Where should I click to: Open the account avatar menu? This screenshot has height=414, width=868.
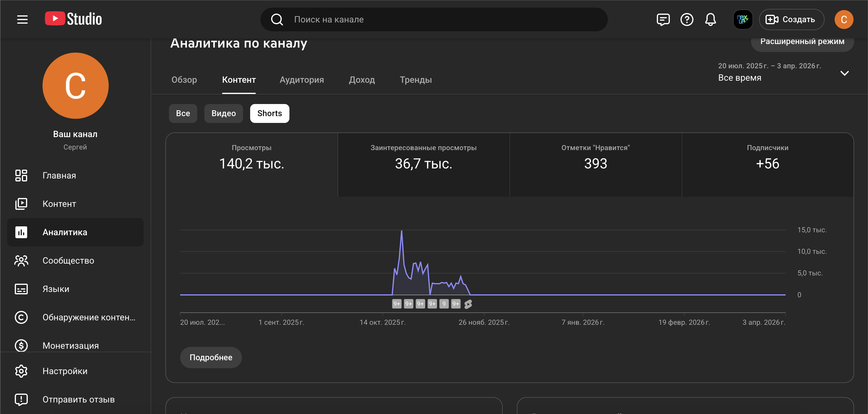[843, 20]
